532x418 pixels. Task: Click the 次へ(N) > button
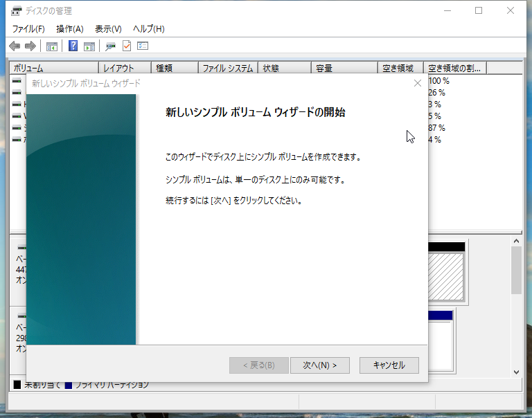(319, 365)
